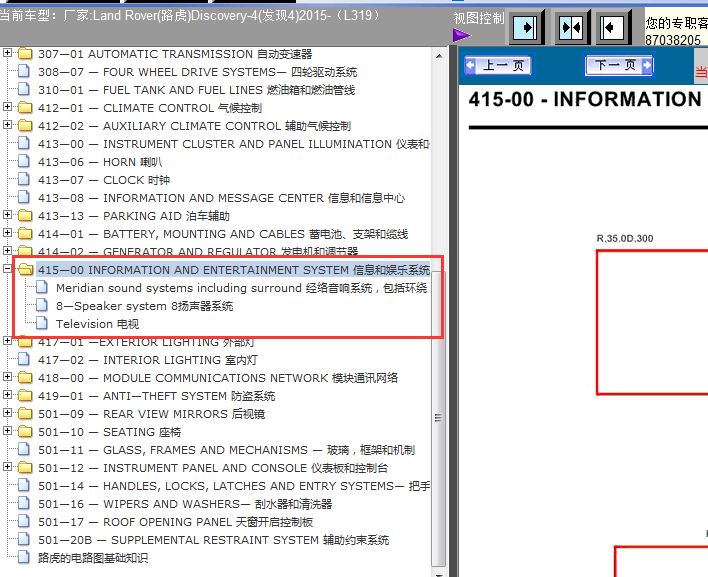This screenshot has width=708, height=577.
Task: Open 417-02 INTERIOR LIGHTING 室内灯 entry
Action: (x=148, y=360)
